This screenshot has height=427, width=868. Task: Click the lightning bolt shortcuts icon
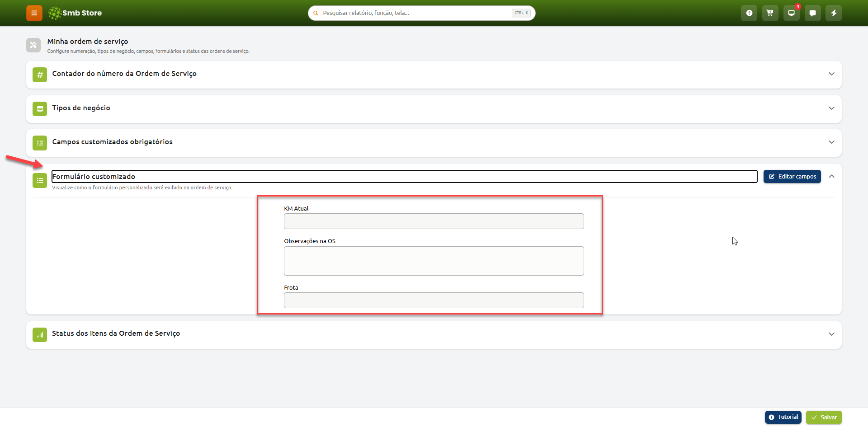tap(834, 13)
